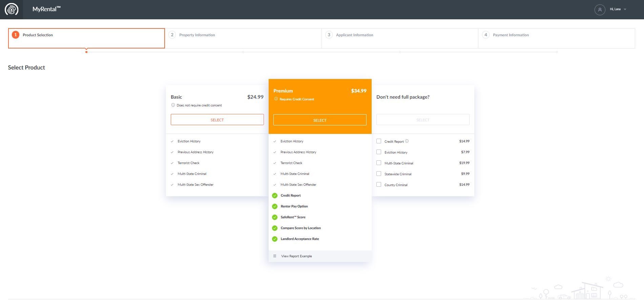Screen dimensions: 644x300
Task: Click Terrorist Check in the Basic list
Action: (188, 163)
